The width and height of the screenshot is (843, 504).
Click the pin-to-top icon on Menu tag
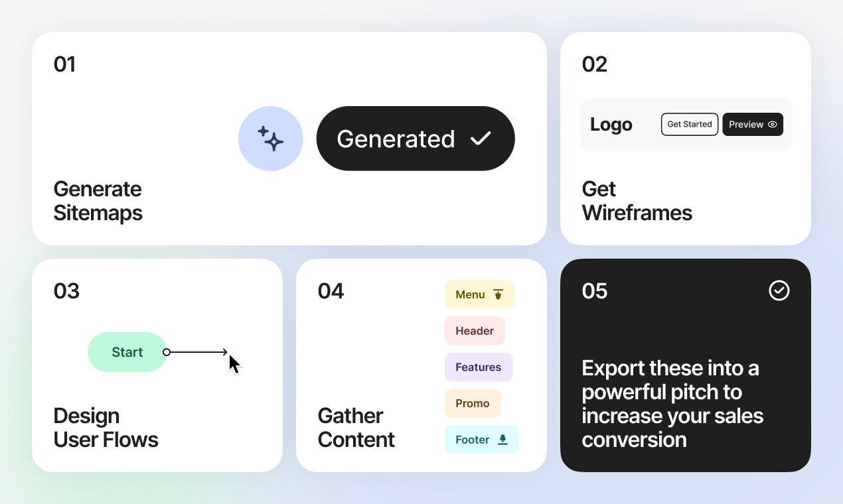click(498, 294)
